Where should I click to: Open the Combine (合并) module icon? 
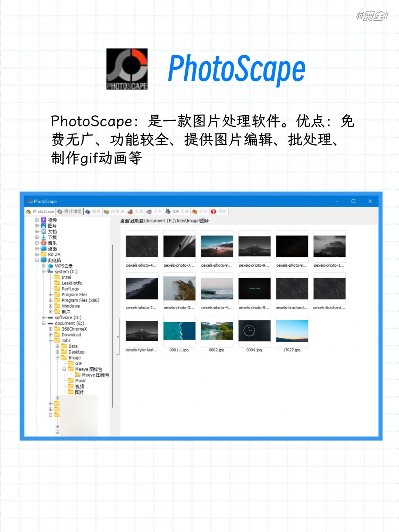point(149,211)
